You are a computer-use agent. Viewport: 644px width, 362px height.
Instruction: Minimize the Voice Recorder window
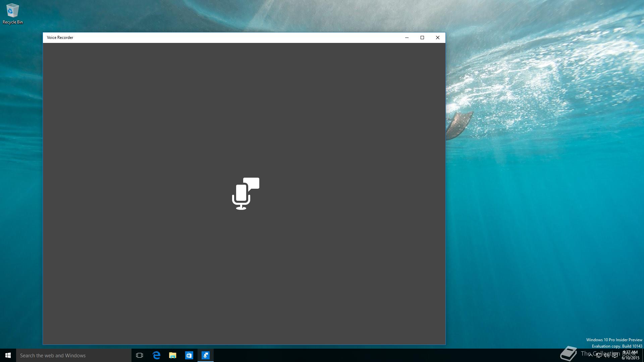407,38
